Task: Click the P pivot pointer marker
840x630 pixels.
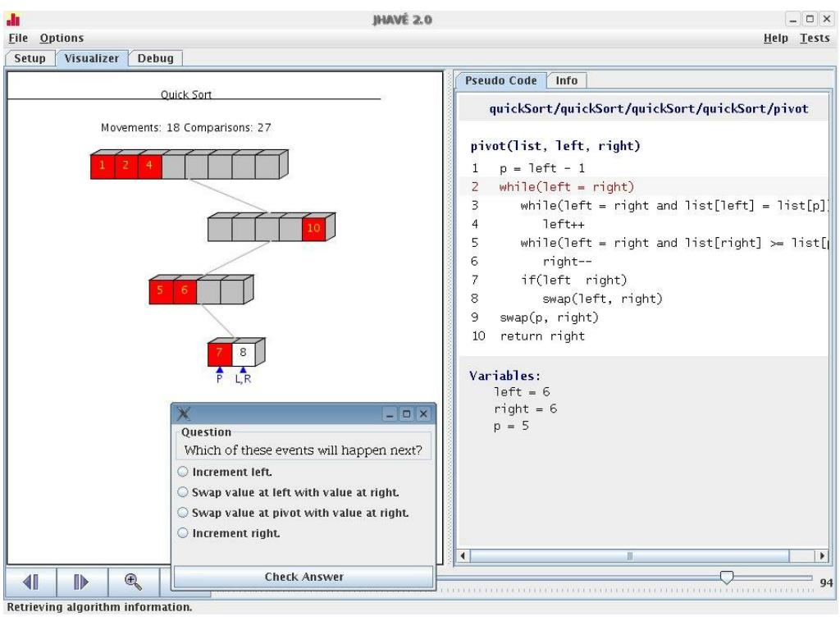Action: point(219,376)
